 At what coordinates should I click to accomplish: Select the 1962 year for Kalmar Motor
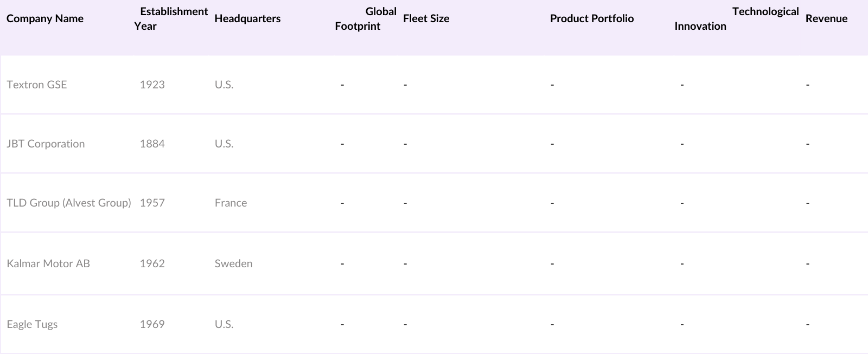152,263
